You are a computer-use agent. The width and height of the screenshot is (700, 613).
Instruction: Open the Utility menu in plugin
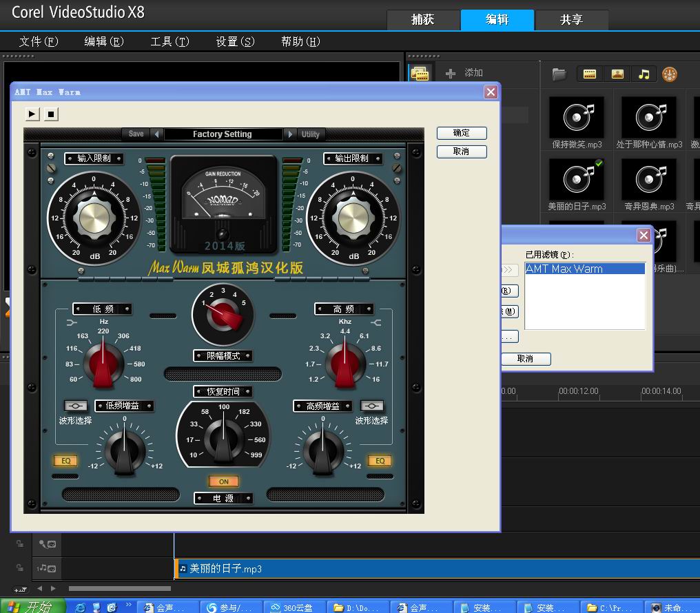[310, 134]
